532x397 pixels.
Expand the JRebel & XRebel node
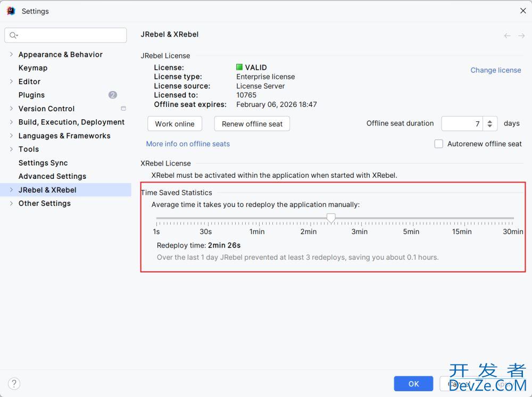(11, 189)
